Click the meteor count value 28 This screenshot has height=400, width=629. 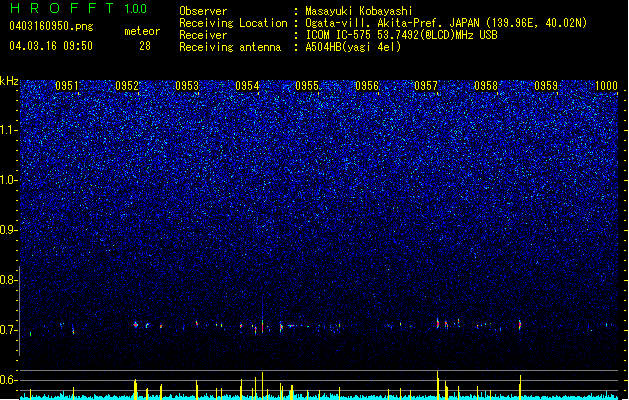145,46
